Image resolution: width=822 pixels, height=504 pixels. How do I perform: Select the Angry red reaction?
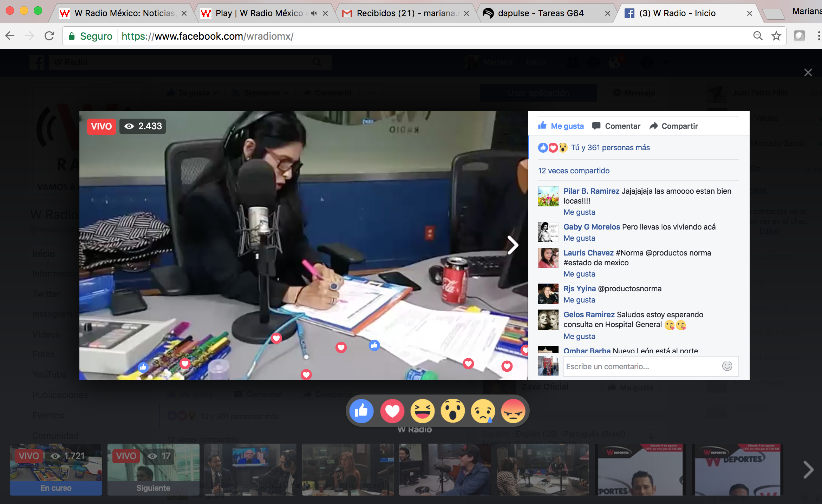point(513,411)
